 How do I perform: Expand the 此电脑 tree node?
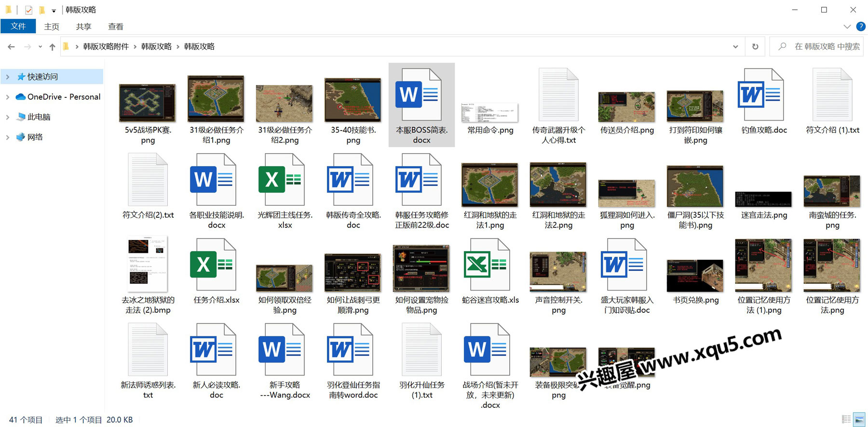tap(8, 117)
